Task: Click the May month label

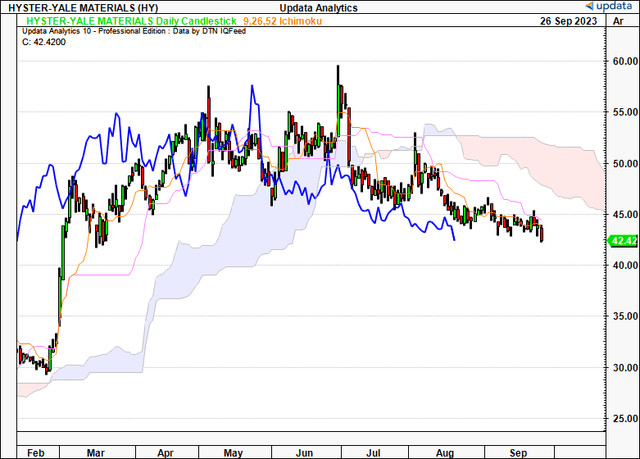Action: click(233, 453)
